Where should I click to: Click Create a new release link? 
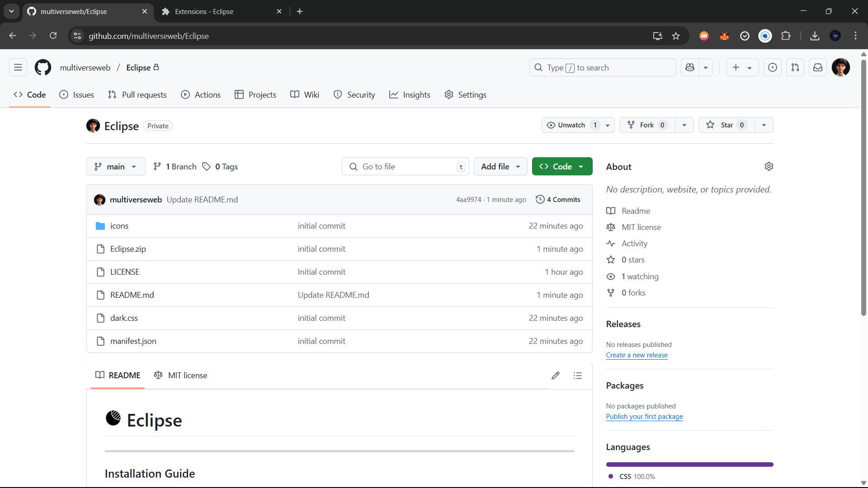click(637, 355)
